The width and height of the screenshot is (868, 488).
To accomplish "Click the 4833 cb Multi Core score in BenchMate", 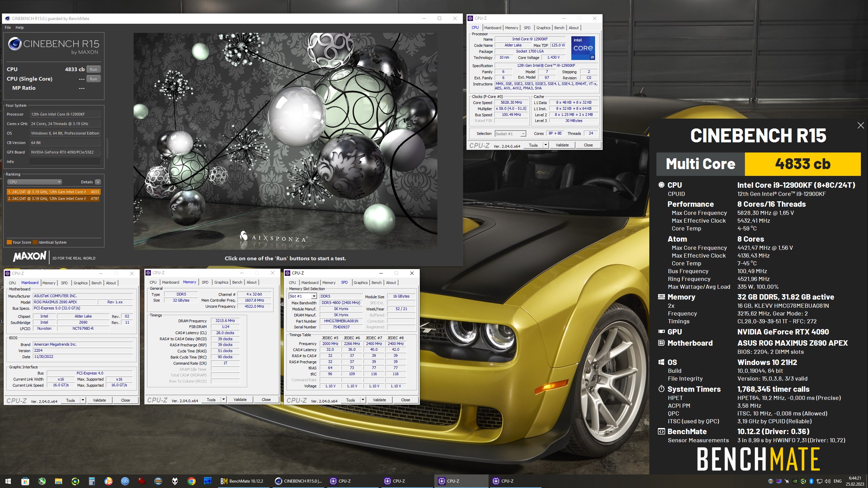I will (x=803, y=164).
